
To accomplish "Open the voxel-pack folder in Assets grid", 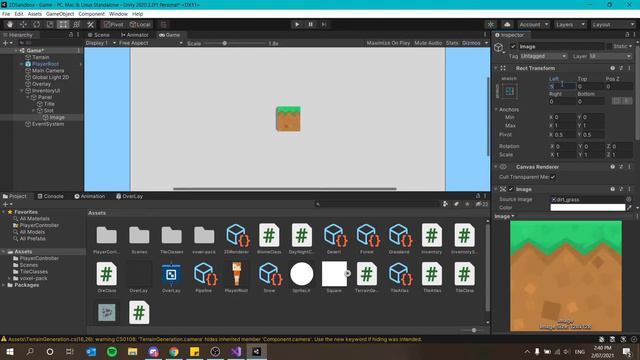I will pos(204,236).
